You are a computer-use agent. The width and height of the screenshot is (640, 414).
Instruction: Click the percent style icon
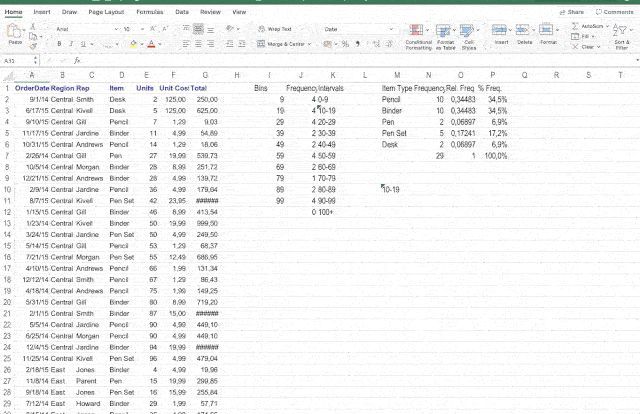[x=342, y=44]
